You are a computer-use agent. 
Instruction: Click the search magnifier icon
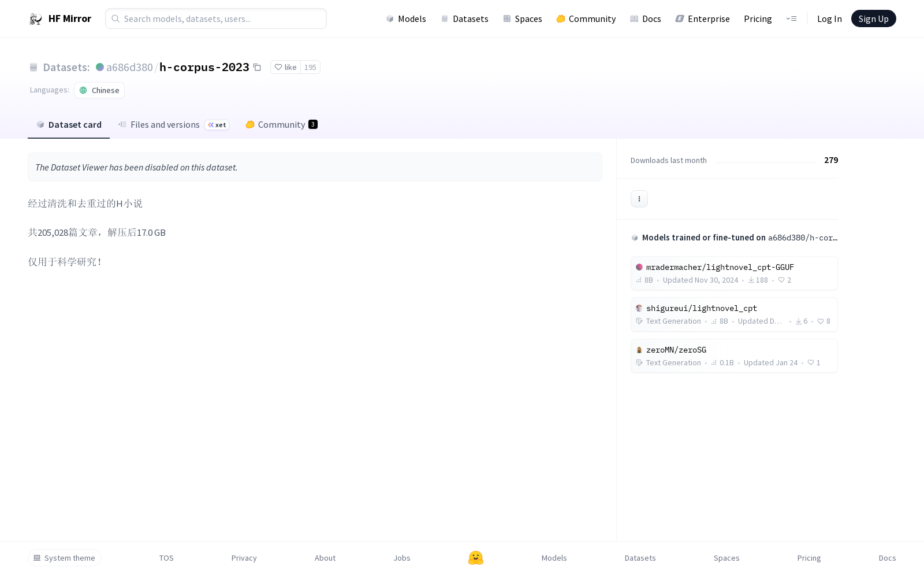pos(115,19)
